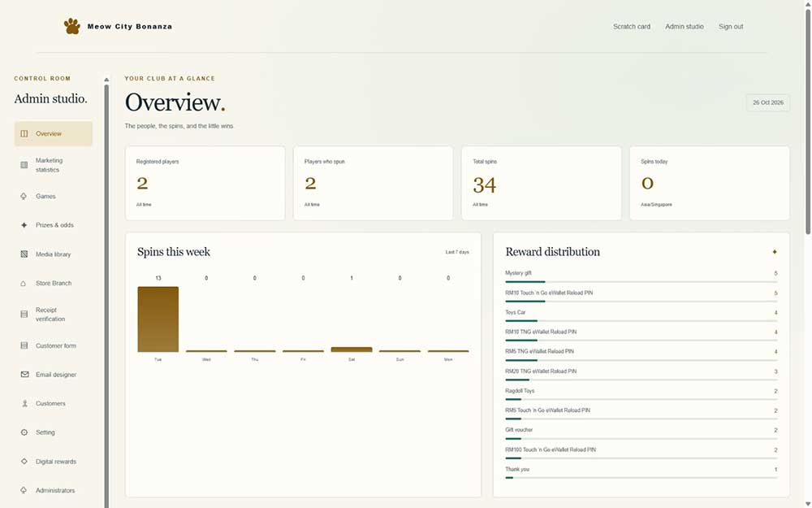
Task: Click the sidebar scrollbar thumb
Action: point(106,296)
